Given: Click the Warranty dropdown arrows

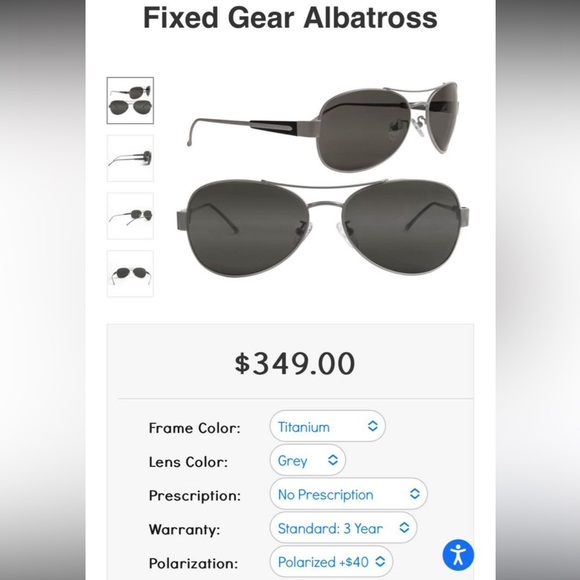Looking at the screenshot, I should (x=404, y=528).
